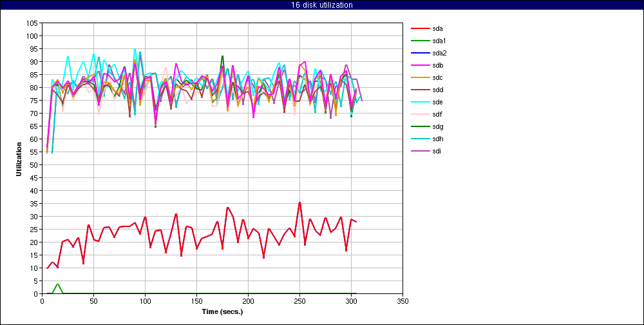This screenshot has width=644, height=325.
Task: Click the pink sdf legend line swatch
Action: pos(419,114)
